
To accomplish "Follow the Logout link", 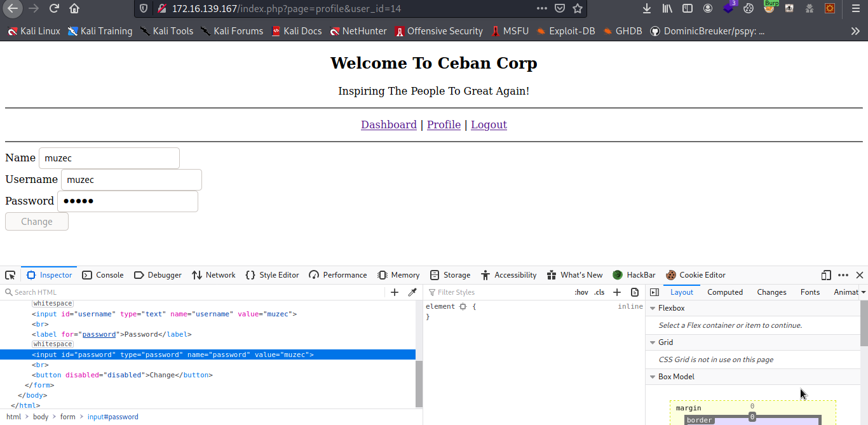I will [489, 125].
